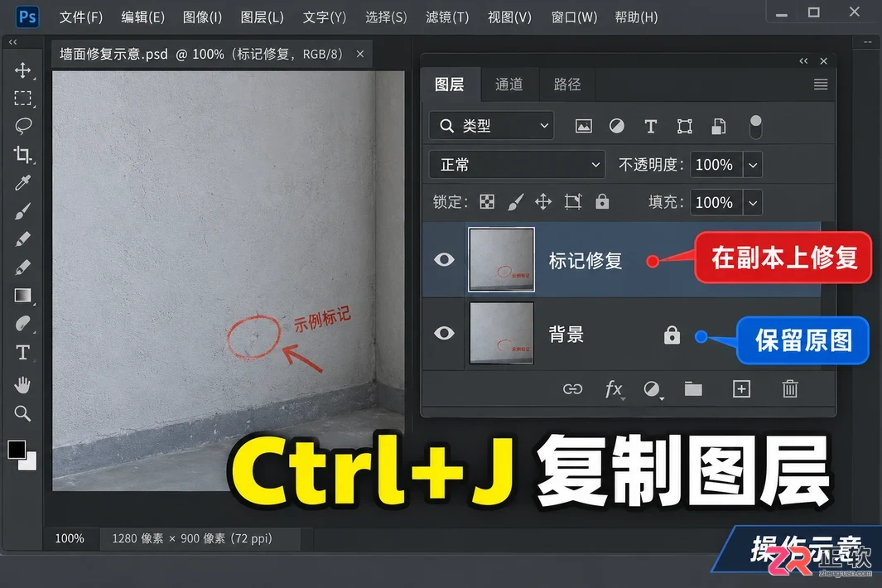This screenshot has width=882, height=588.
Task: Click the 不透明度 100% value field
Action: 716,165
